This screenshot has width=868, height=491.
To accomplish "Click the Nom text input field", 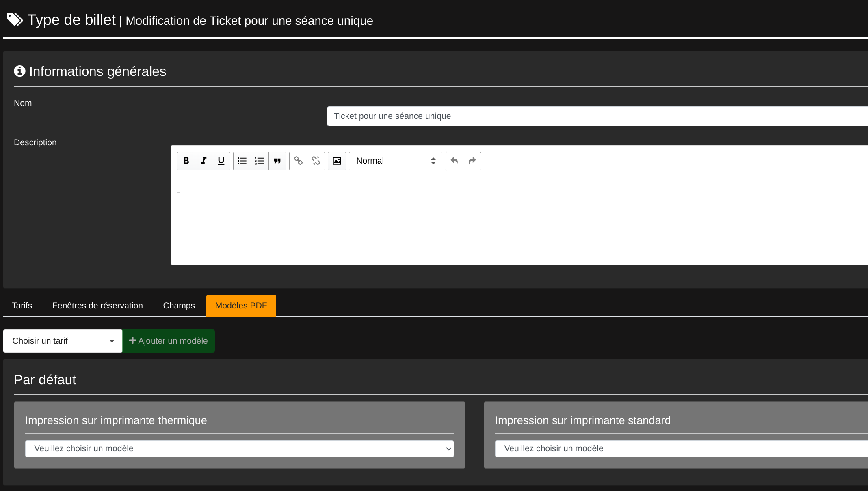I will [597, 116].
